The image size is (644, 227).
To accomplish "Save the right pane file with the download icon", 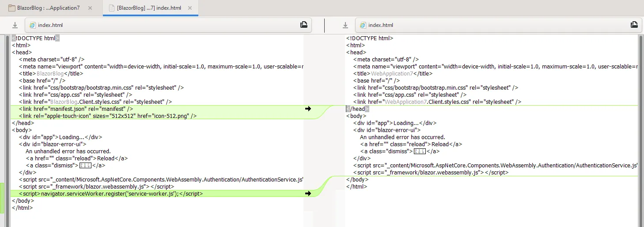I will (345, 25).
